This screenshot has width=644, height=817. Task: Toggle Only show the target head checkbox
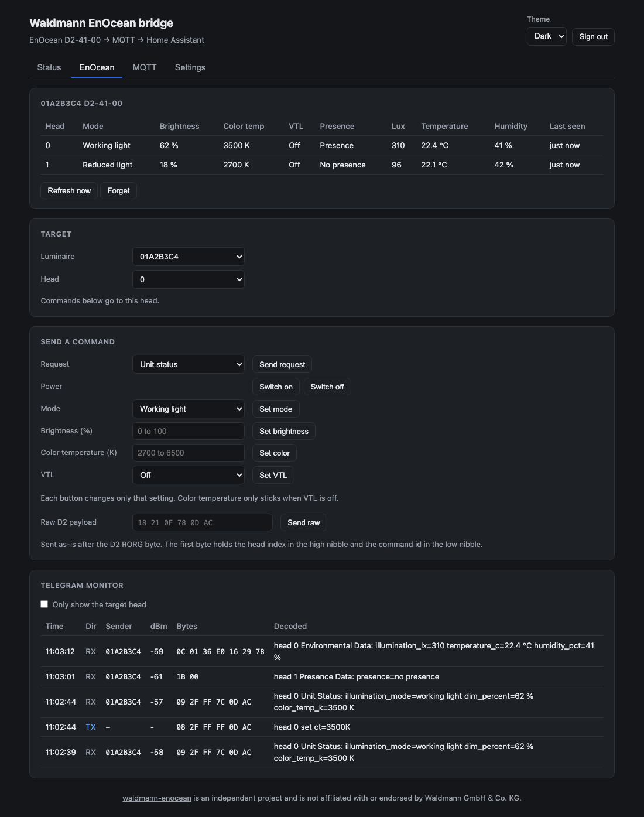44,604
